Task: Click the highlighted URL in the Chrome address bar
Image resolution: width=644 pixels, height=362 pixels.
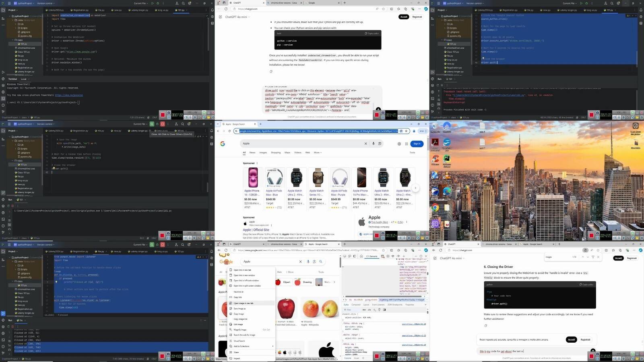Action: coord(318,131)
